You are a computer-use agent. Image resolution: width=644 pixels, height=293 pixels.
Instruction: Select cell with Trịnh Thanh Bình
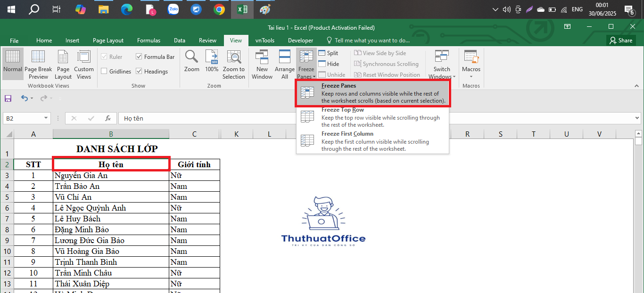(x=111, y=262)
